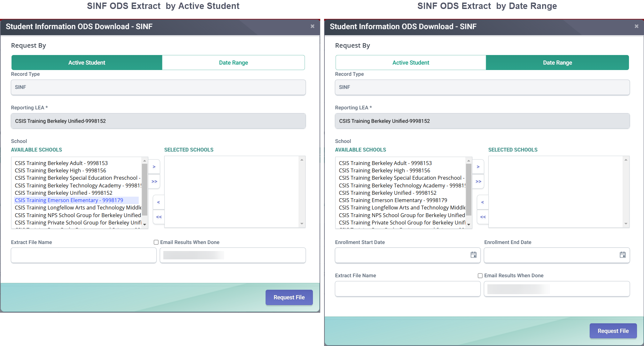644x346 pixels.
Task: Enable Email Results When Done in the Active Student dialog
Action: [156, 242]
